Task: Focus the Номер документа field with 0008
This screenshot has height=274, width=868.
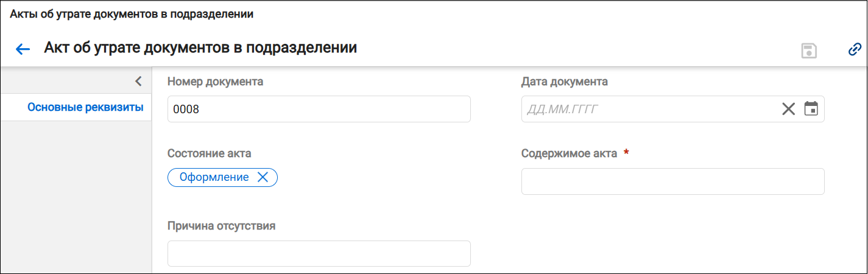Action: pyautogui.click(x=319, y=109)
